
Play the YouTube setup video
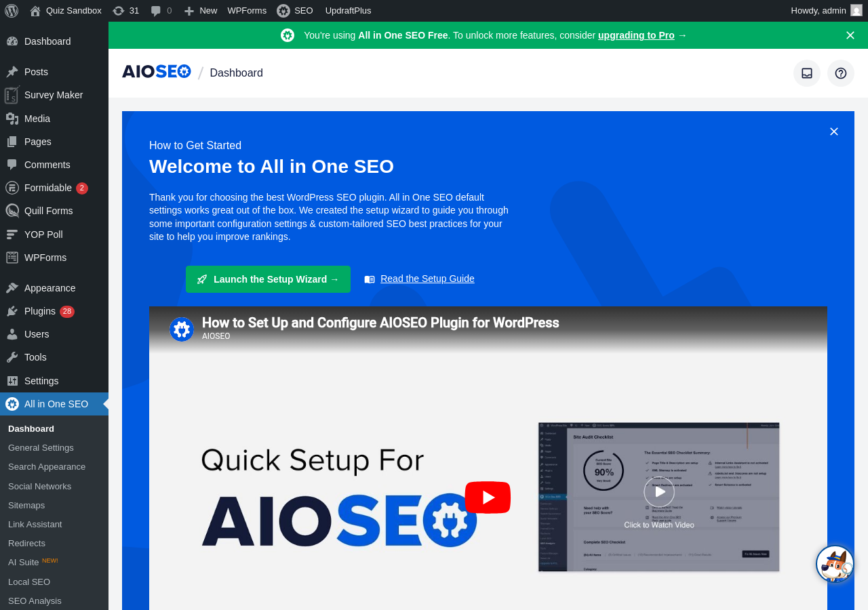[488, 497]
